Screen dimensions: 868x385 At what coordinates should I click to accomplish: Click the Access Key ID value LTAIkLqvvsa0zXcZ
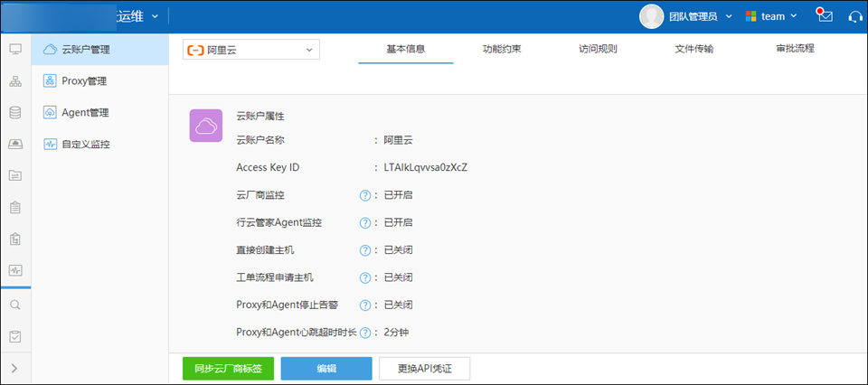coord(426,167)
